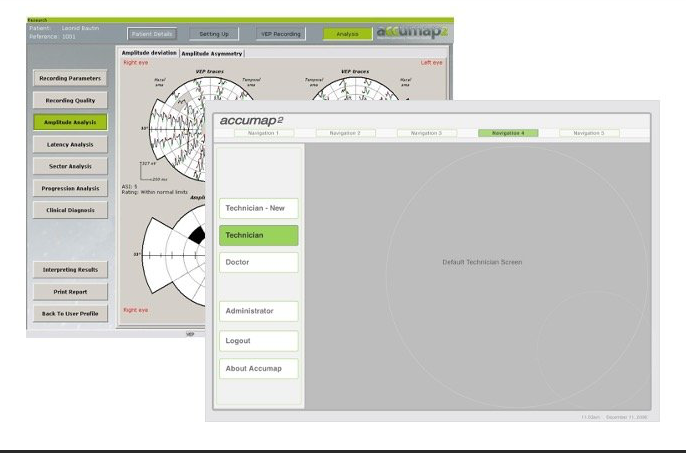The image size is (686, 453).
Task: Click the Logout button
Action: (x=259, y=341)
